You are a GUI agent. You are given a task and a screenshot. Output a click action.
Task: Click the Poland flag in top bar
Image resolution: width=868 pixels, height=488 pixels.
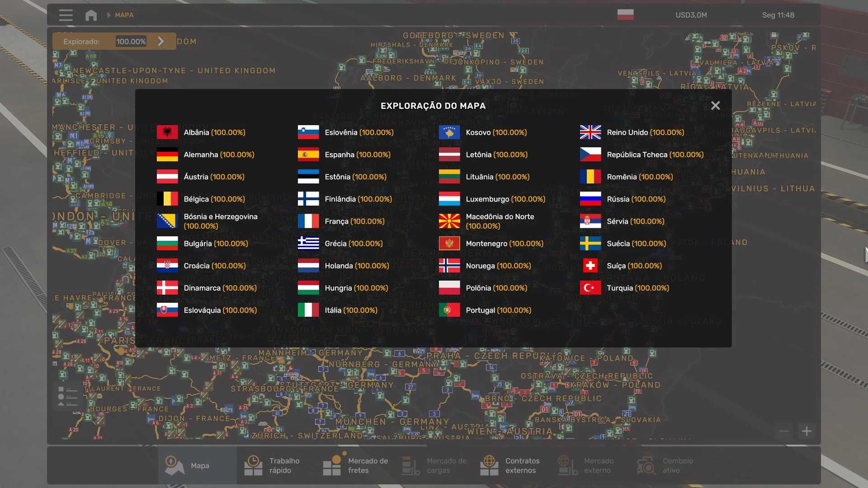tap(625, 15)
